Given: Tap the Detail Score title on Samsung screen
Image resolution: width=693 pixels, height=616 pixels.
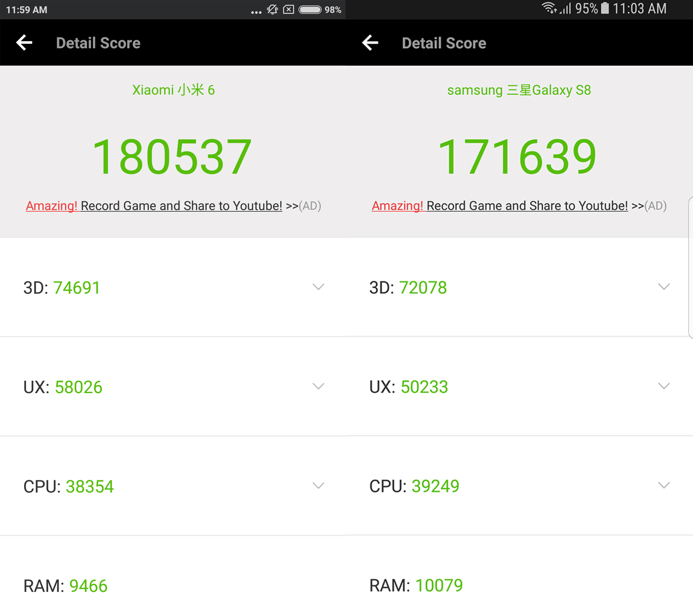Looking at the screenshot, I should point(444,43).
